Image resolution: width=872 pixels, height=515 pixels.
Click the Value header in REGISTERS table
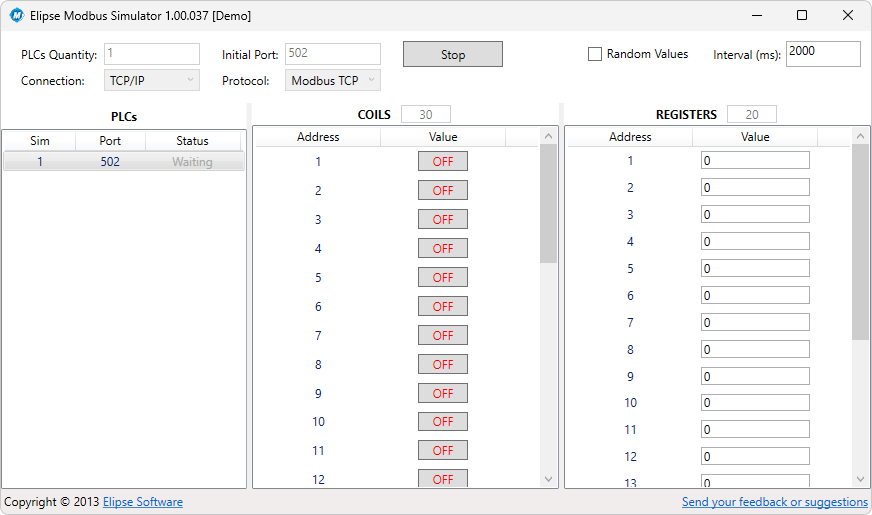[x=755, y=137]
